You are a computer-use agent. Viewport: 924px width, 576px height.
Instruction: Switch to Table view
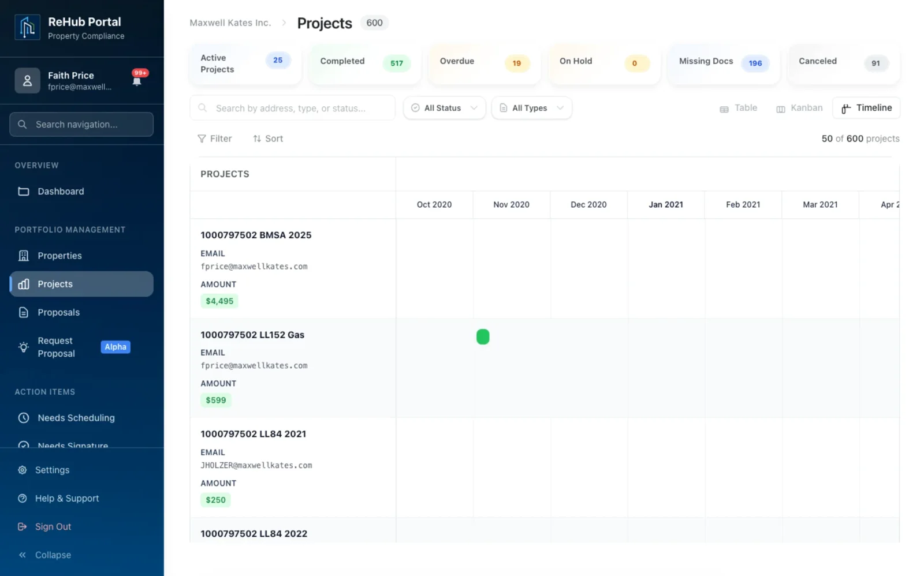[738, 108]
